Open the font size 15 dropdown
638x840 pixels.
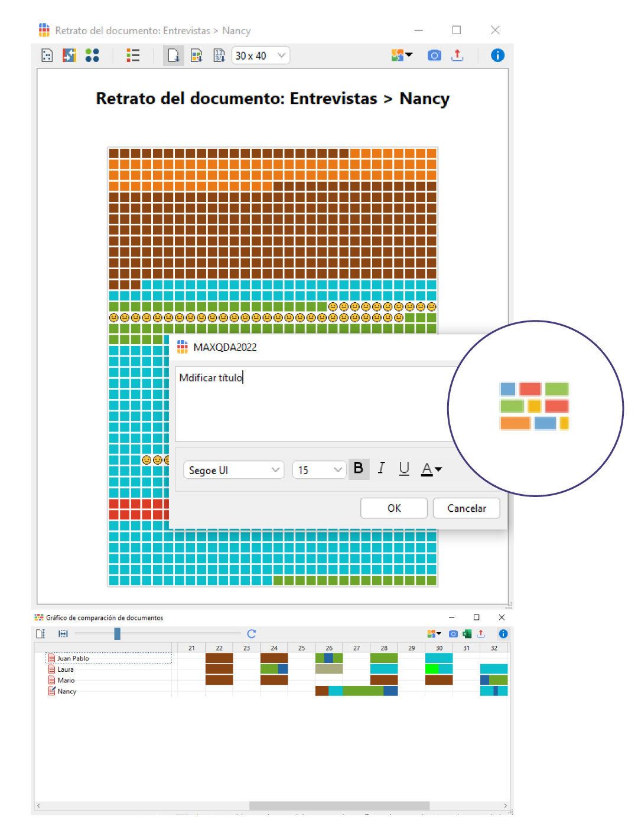319,470
